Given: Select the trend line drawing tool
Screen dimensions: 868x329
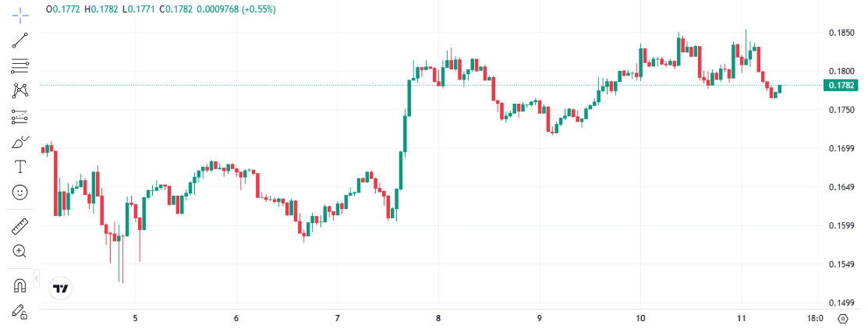Looking at the screenshot, I should [x=20, y=41].
